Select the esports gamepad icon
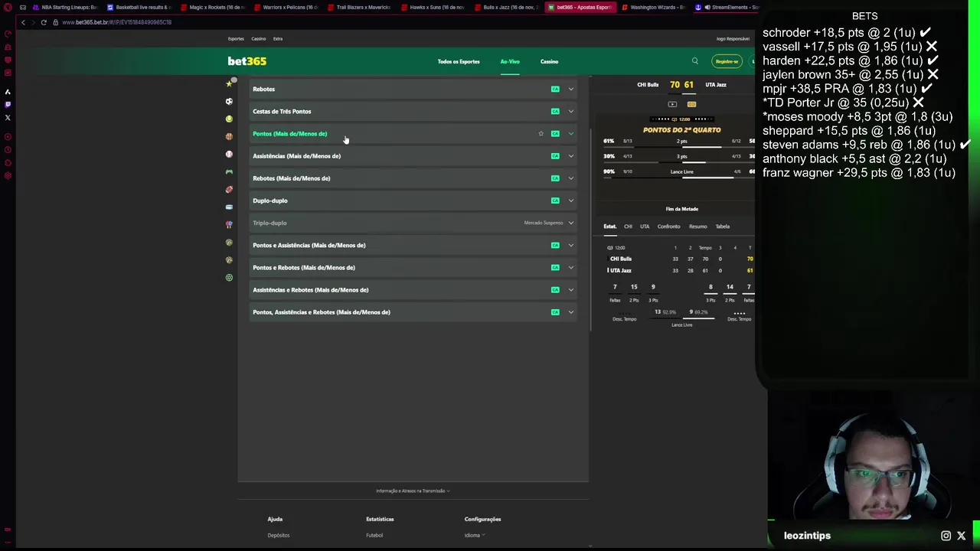Image resolution: width=980 pixels, height=551 pixels. (x=229, y=171)
